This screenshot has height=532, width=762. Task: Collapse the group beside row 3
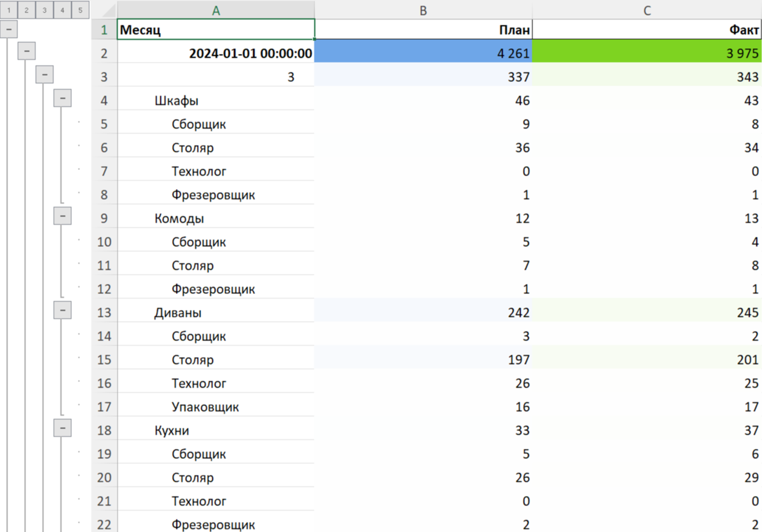tap(45, 74)
